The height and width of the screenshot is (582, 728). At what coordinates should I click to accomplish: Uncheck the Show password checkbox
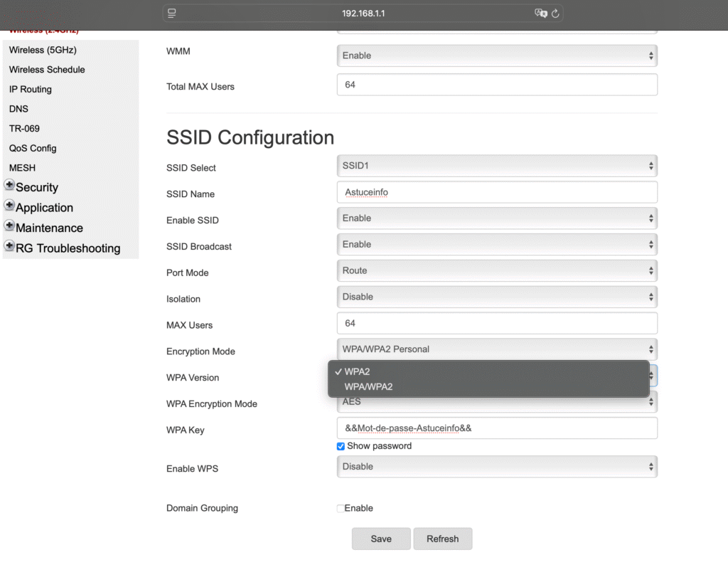(341, 446)
